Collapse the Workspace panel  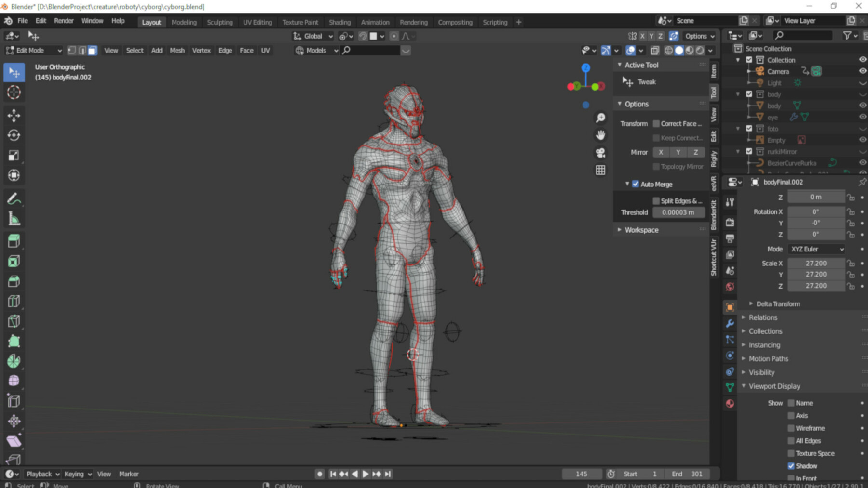pyautogui.click(x=620, y=230)
